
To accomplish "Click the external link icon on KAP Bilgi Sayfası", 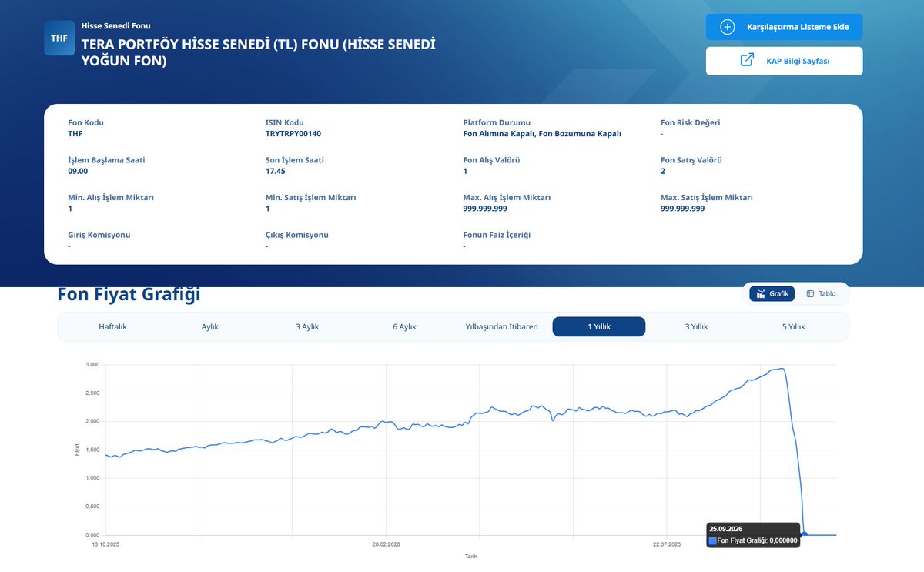I will coord(747,60).
